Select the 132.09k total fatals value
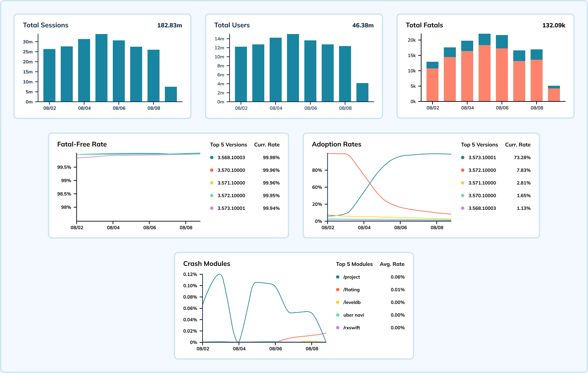The height and width of the screenshot is (373, 588). pos(554,25)
